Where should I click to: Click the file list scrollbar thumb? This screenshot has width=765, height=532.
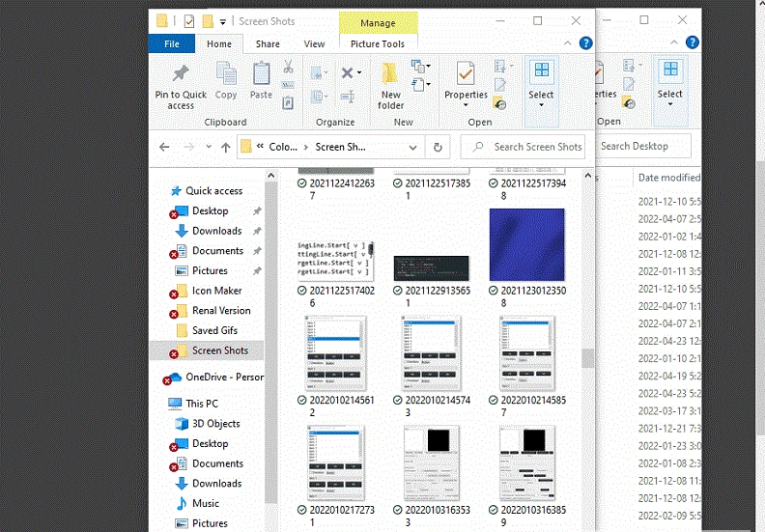pyautogui.click(x=587, y=358)
